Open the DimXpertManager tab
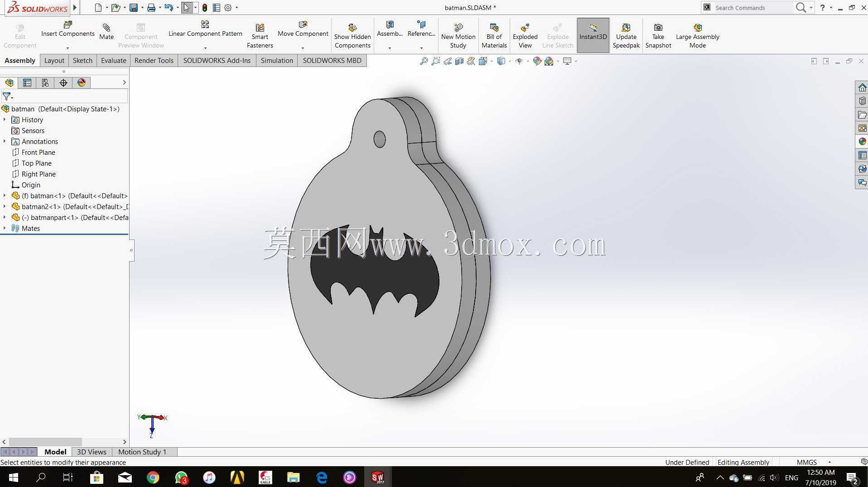 click(63, 83)
